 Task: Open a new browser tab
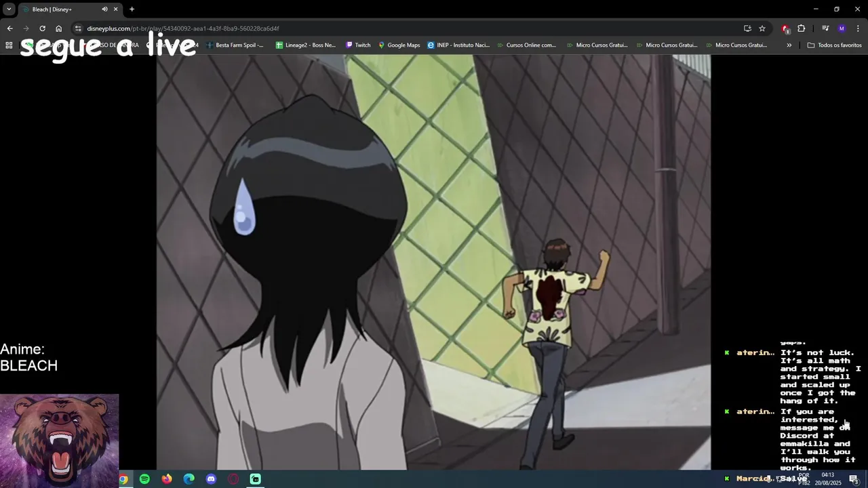click(132, 9)
